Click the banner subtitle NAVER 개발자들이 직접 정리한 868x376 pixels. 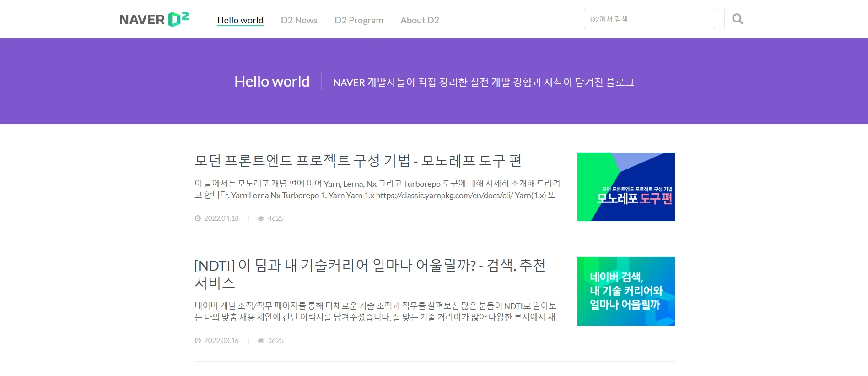[x=484, y=82]
